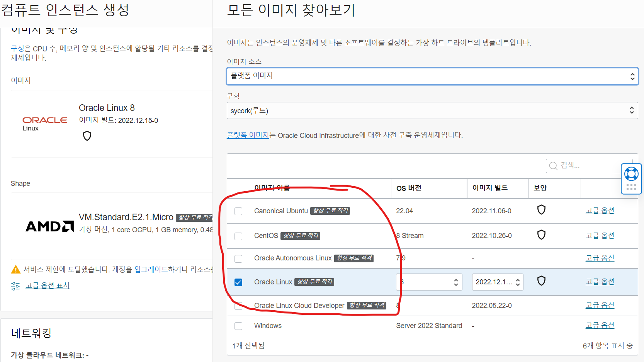Check the Canonical Ubuntu checkbox
This screenshot has width=644, height=362.
(x=238, y=211)
